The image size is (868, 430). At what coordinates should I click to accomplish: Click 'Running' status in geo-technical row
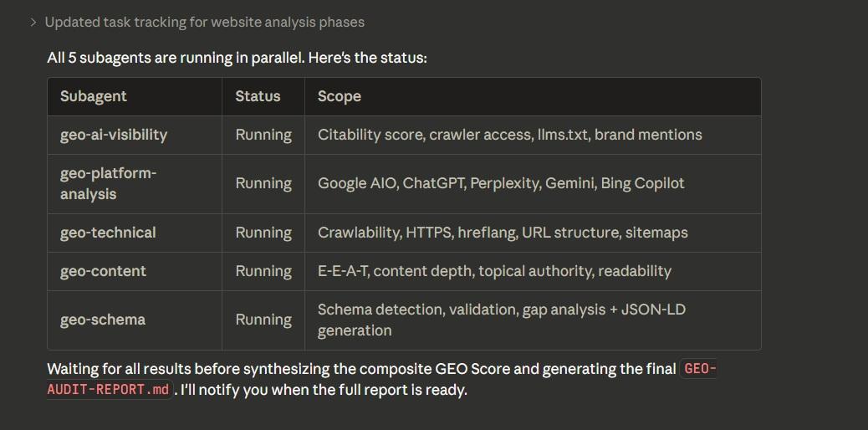(x=263, y=233)
